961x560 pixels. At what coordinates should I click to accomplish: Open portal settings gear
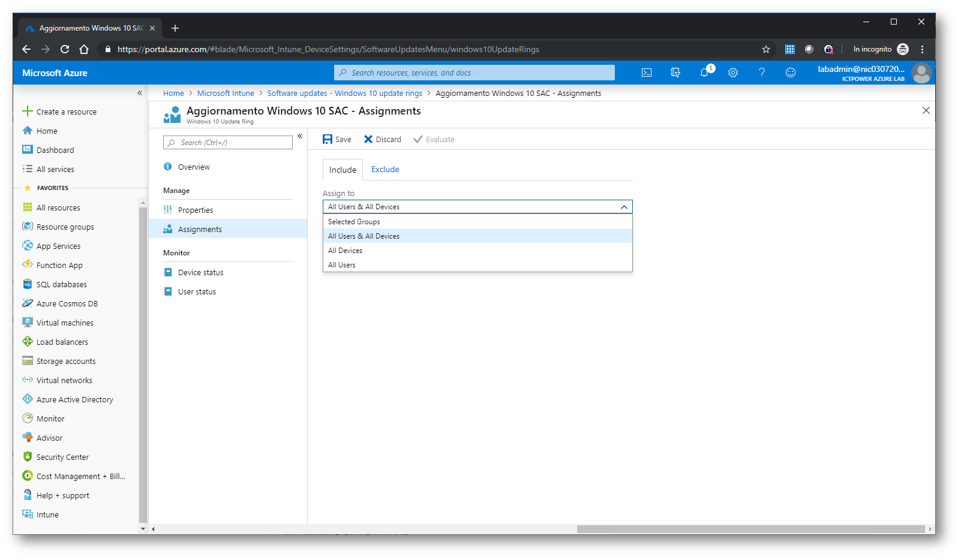point(733,73)
